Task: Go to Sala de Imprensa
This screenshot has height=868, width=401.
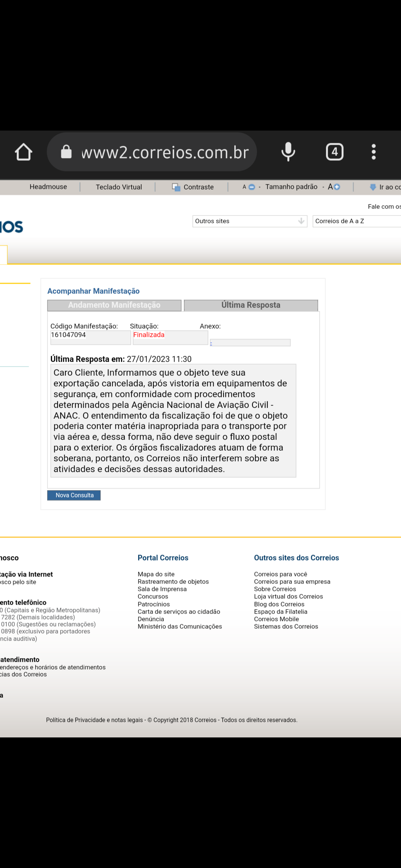Action: click(162, 589)
